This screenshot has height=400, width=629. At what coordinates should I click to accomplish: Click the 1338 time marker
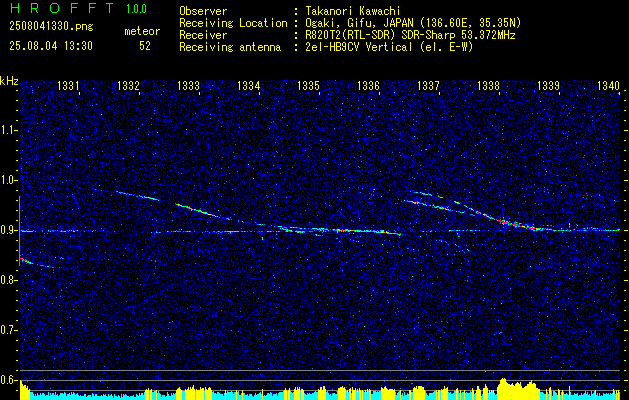tap(488, 85)
